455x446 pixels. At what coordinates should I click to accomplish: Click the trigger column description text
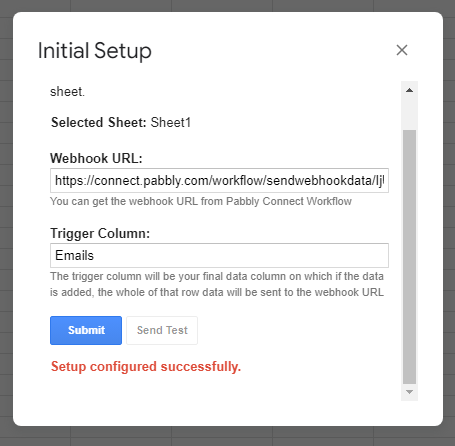[x=217, y=284]
